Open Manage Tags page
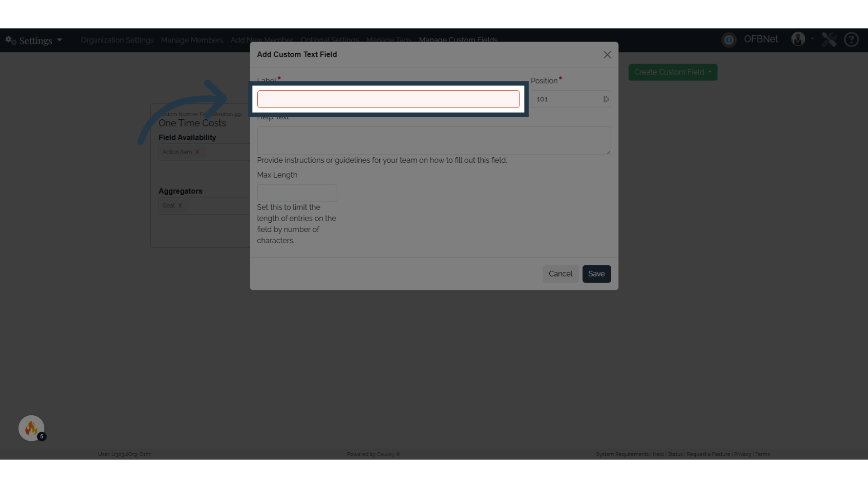 pos(389,40)
